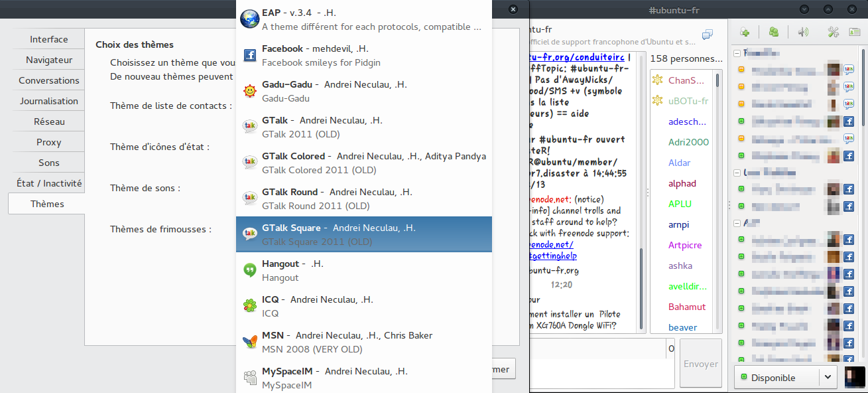868x393 pixels.
Task: Select user arnpi in the user list
Action: click(680, 224)
